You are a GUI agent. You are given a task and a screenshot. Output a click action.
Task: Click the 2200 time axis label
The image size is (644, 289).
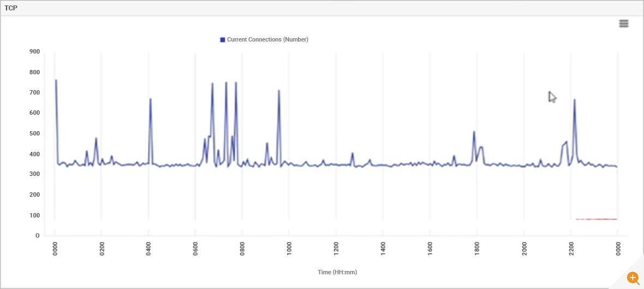tap(570, 249)
